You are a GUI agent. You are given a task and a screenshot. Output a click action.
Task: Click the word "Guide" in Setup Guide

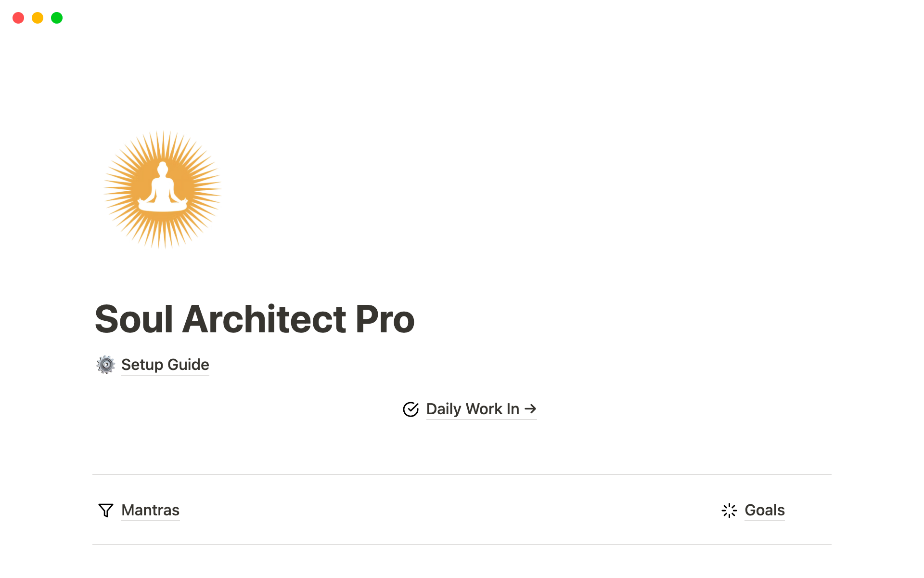(188, 365)
